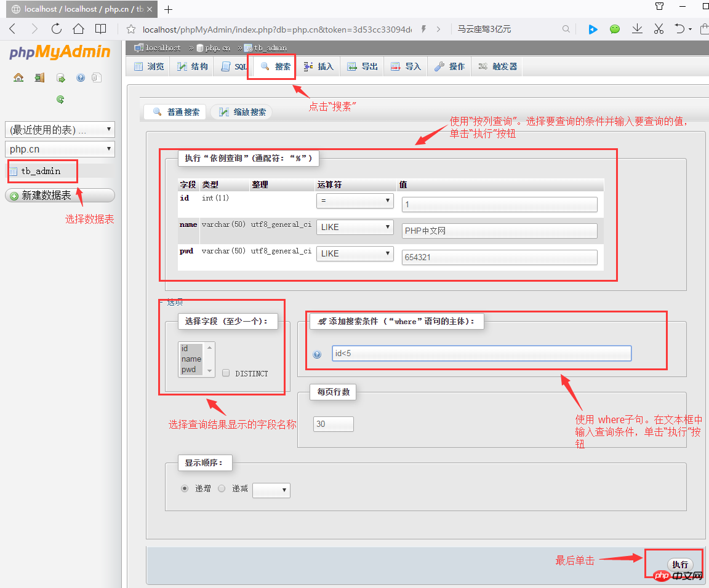Select the 递减 descending radio button
This screenshot has width=709, height=588.
tap(222, 488)
